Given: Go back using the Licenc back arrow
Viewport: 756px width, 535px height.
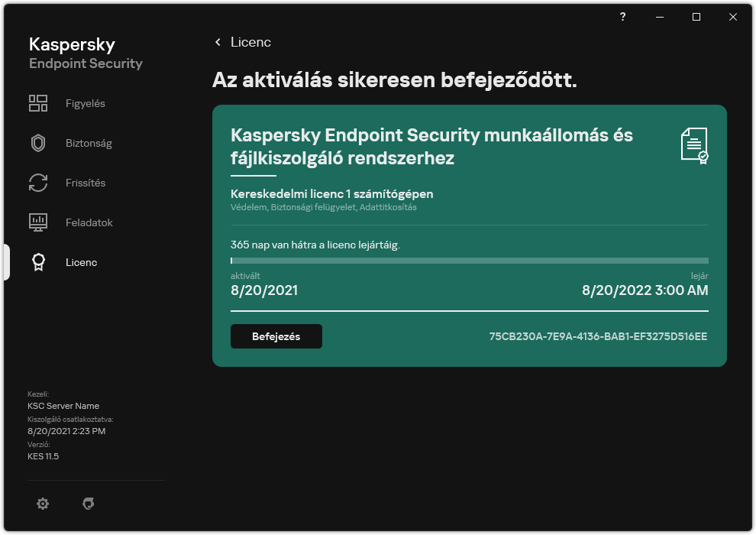Looking at the screenshot, I should pyautogui.click(x=241, y=42).
